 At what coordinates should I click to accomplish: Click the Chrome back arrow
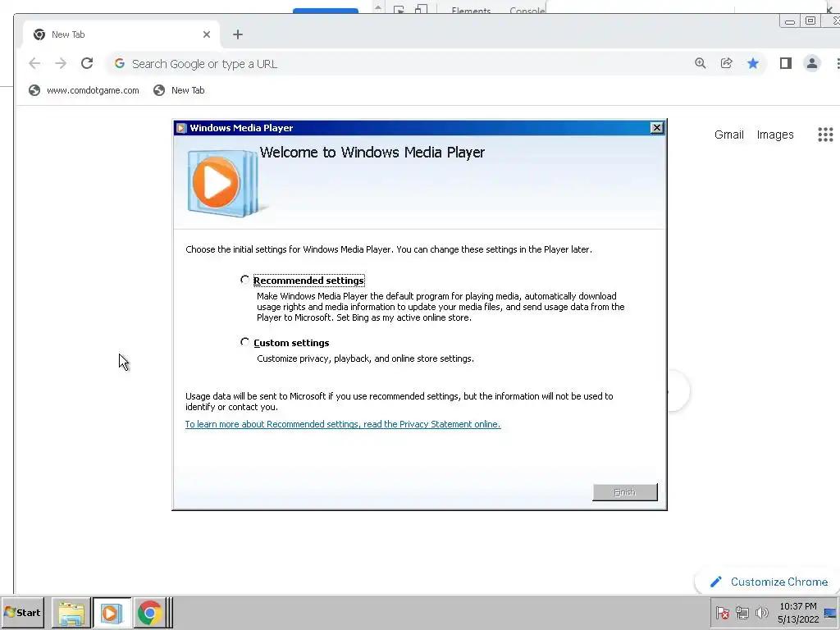34,63
